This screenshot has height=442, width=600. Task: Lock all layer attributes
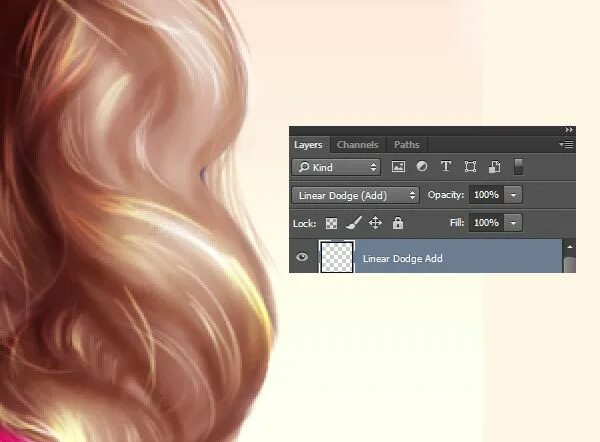point(398,223)
